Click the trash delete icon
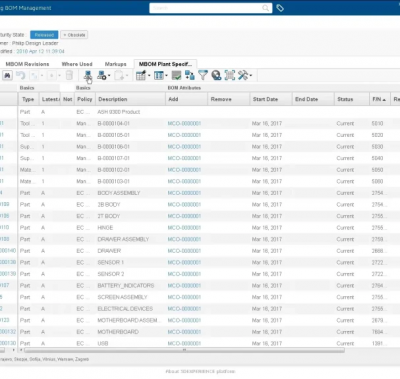This screenshot has height=379, width=400. click(69, 75)
